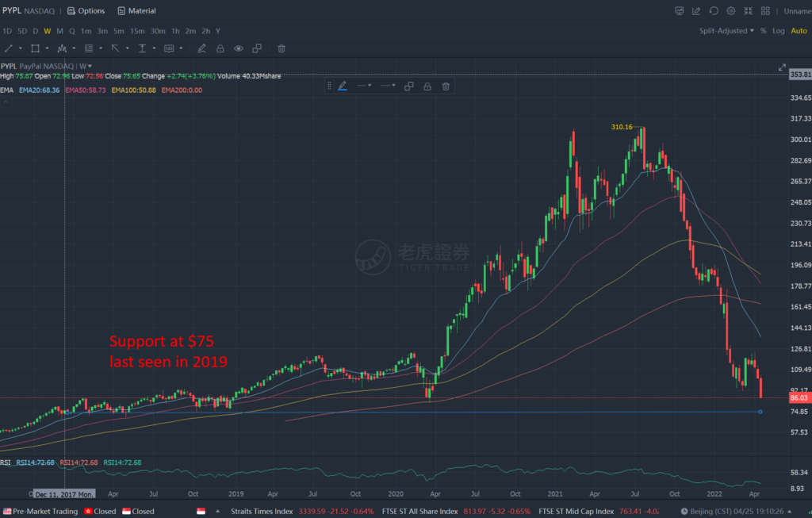The height and width of the screenshot is (518, 812).
Task: Expand the 123 label tool dropdown arrow
Action: coord(181,48)
